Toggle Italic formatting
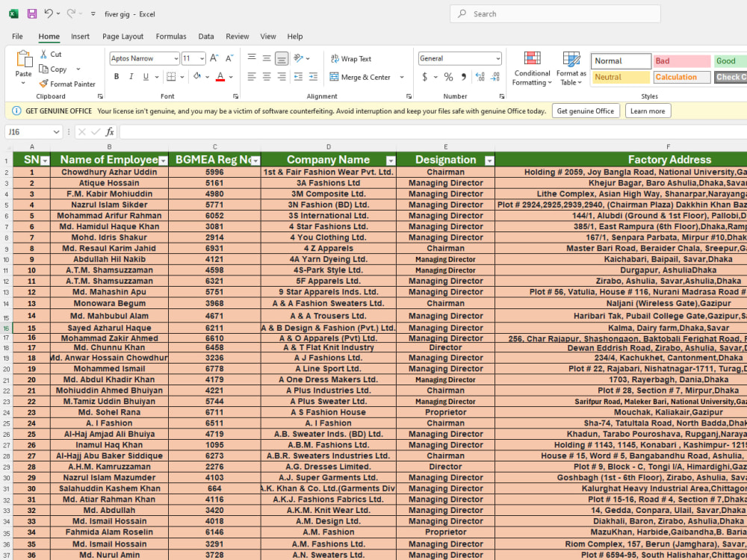This screenshot has height=560, width=747. click(x=131, y=77)
